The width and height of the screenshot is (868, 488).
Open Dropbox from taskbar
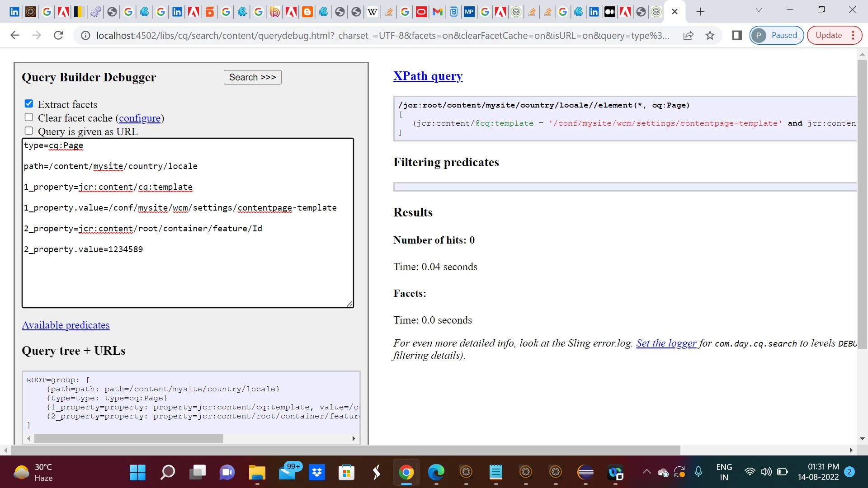[317, 473]
